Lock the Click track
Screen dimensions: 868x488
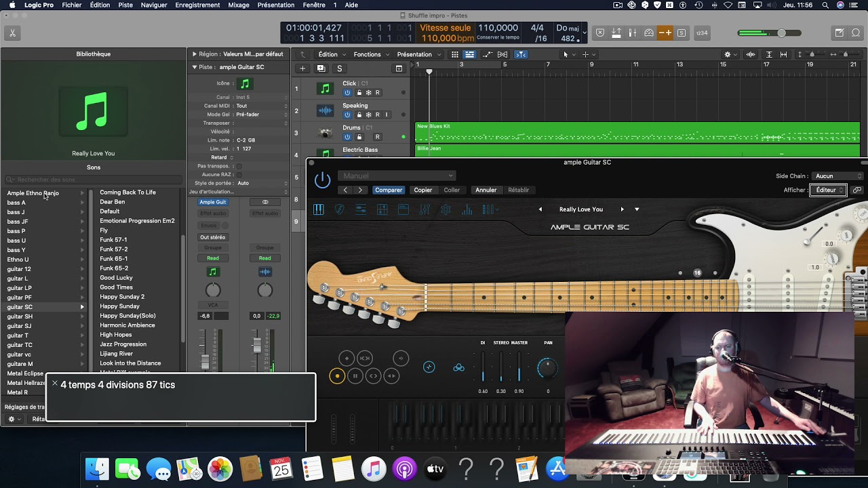[x=358, y=93]
